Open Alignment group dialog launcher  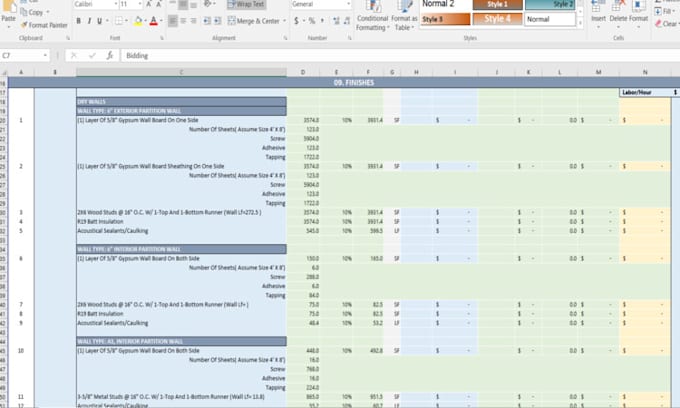click(x=285, y=38)
